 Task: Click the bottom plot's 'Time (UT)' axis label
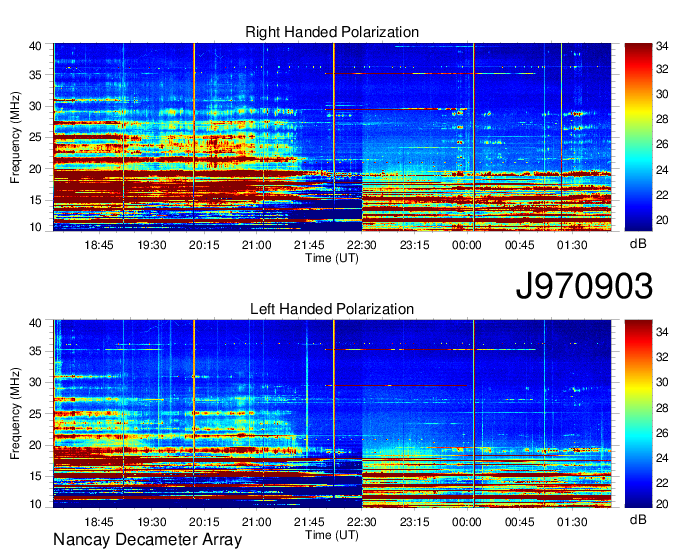pyautogui.click(x=332, y=535)
